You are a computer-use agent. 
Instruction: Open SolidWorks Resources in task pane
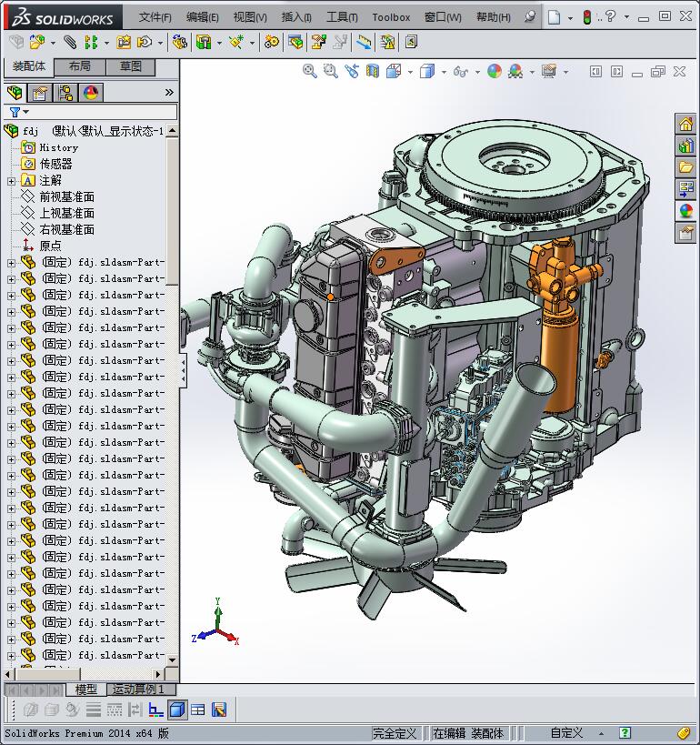(x=685, y=125)
